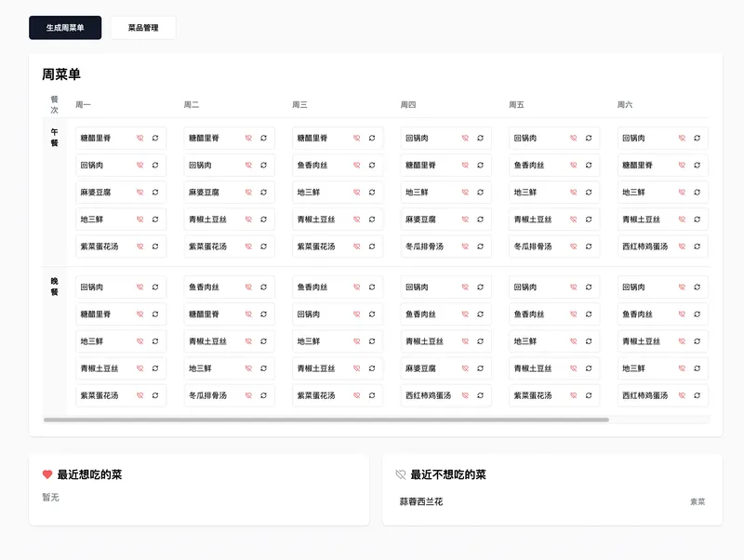Click the 素菜 tag beside 蒜蓉西兰花
The width and height of the screenshot is (744, 560).
tap(697, 501)
